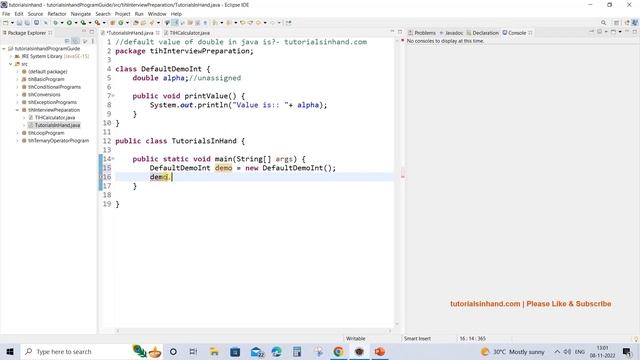The width and height of the screenshot is (640, 360).
Task: Click the External Tools run icon
Action: [97, 23]
